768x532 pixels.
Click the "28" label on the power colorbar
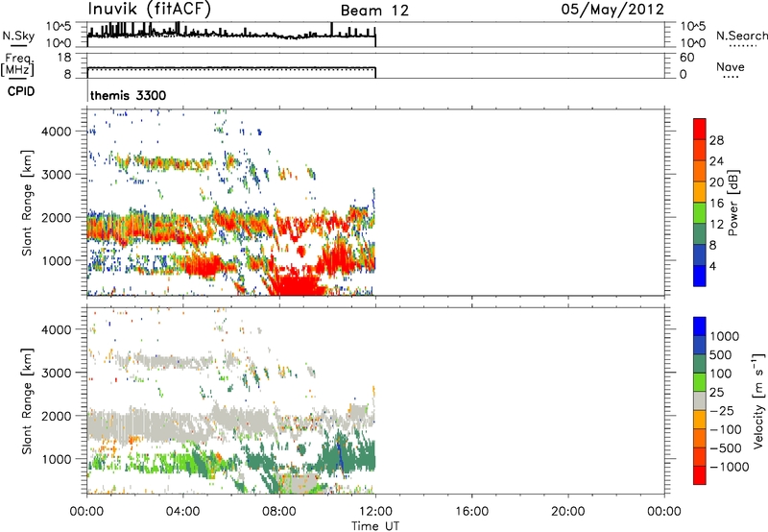click(x=716, y=140)
